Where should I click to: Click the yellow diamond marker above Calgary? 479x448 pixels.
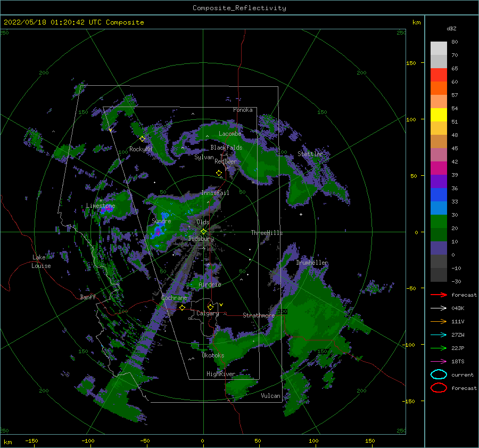click(210, 307)
